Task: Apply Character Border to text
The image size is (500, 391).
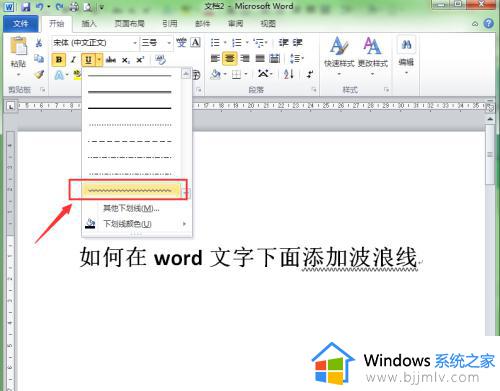Action: click(196, 42)
